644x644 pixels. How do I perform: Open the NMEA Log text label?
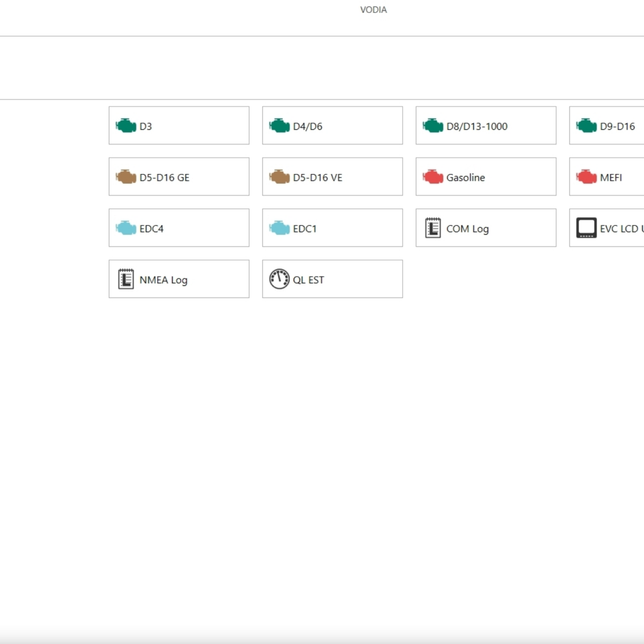coord(163,280)
